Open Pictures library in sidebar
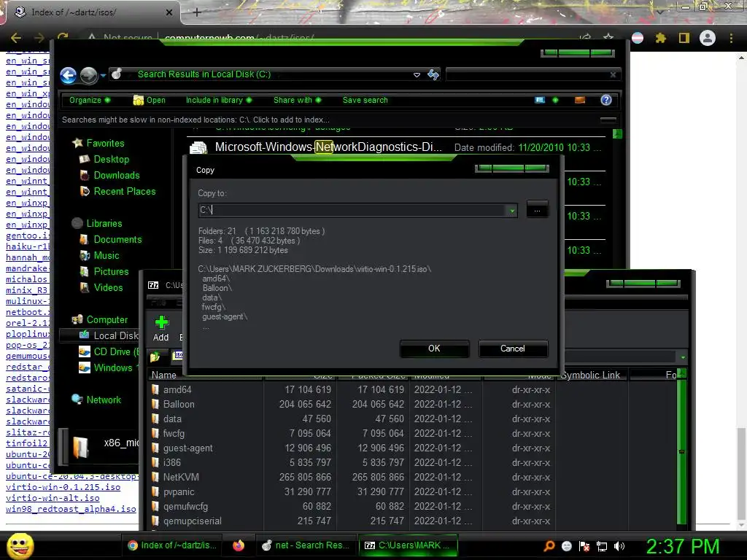 (x=111, y=271)
